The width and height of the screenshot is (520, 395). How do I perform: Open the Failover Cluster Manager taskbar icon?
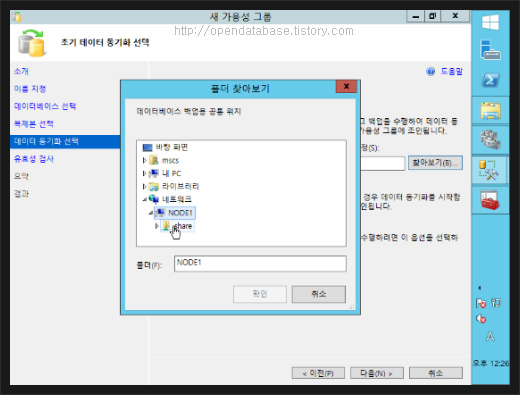(490, 140)
